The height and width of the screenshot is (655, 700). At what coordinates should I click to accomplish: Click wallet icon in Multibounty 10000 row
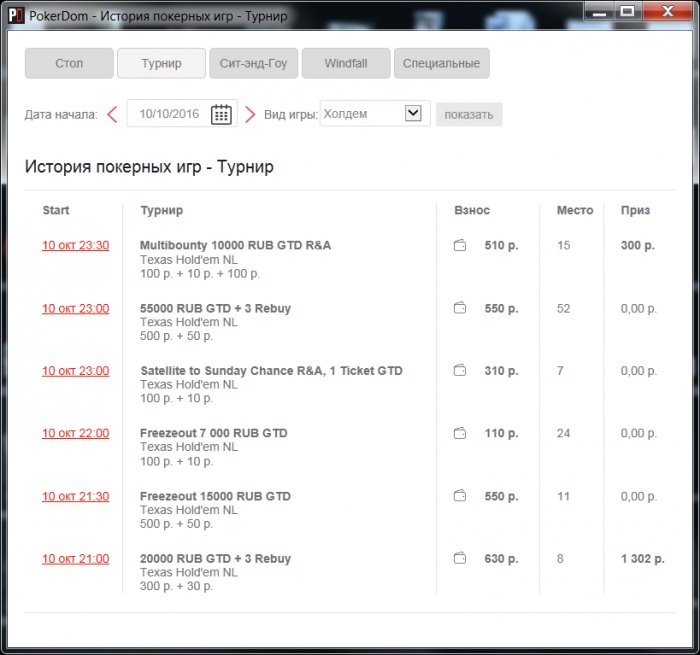tap(460, 245)
